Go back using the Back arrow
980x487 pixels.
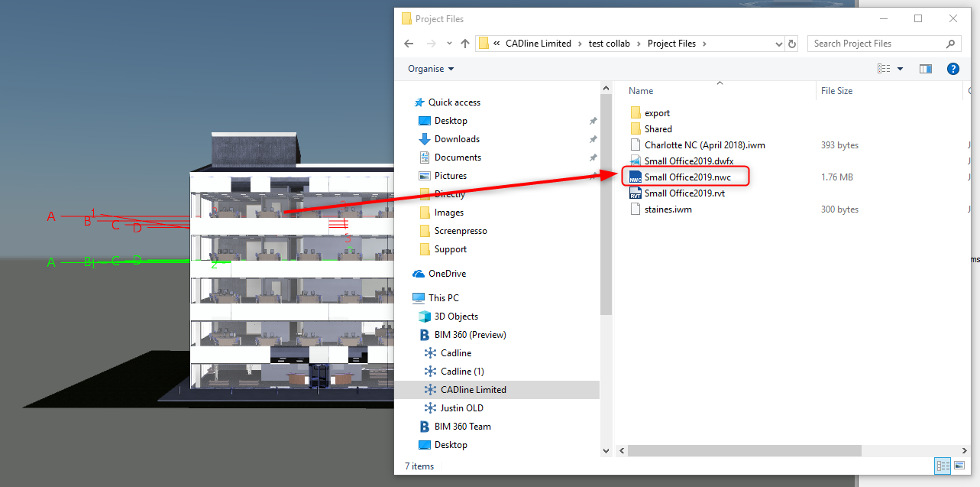[409, 44]
